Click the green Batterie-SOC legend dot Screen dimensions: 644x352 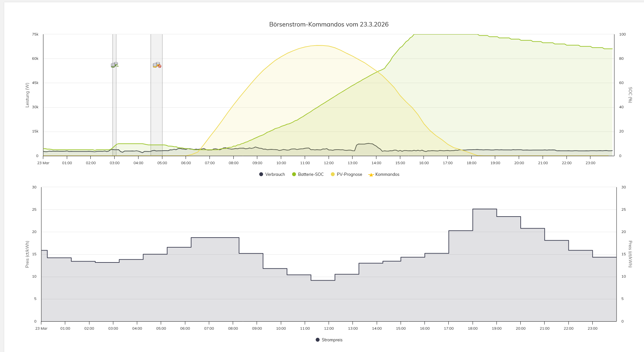pos(294,175)
